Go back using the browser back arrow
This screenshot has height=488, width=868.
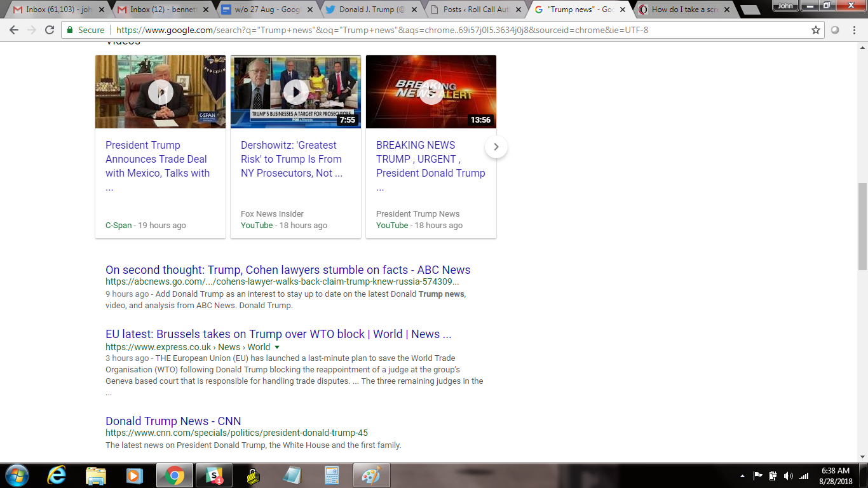(x=14, y=30)
